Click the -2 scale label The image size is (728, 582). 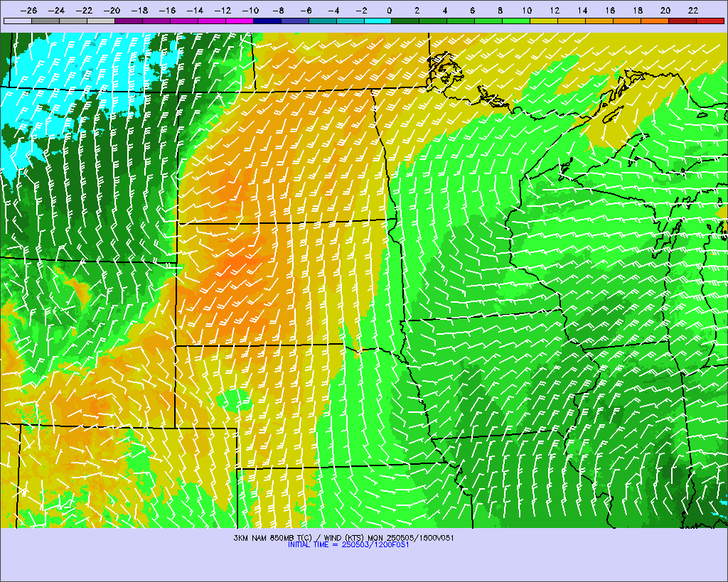361,10
